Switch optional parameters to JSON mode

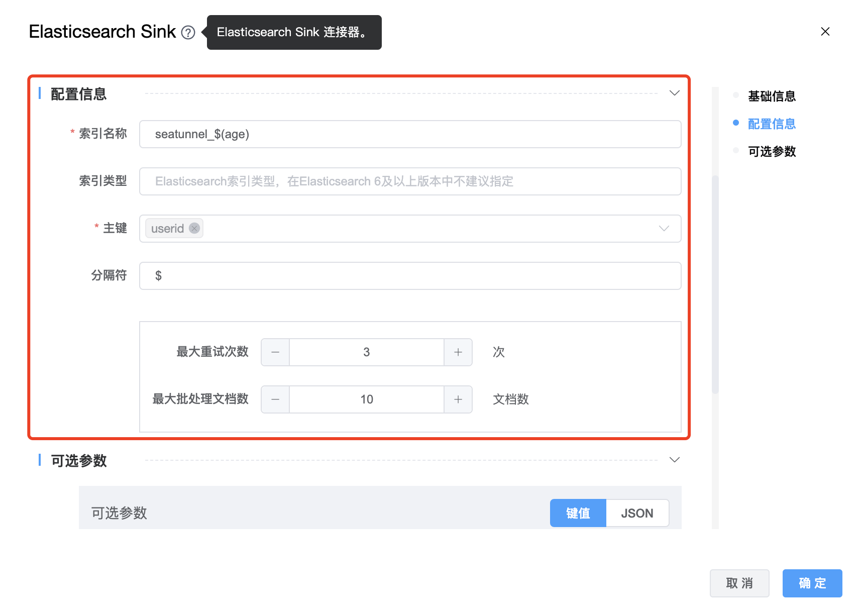point(637,513)
